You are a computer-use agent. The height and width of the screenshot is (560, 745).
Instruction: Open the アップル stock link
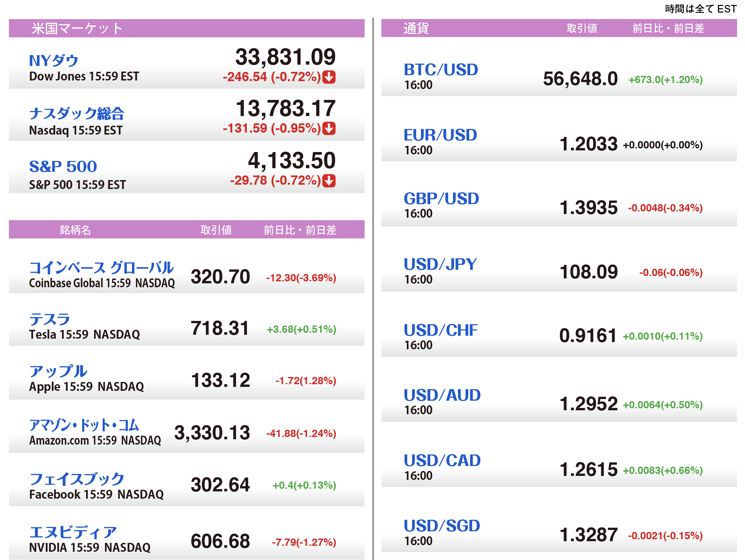point(58,371)
